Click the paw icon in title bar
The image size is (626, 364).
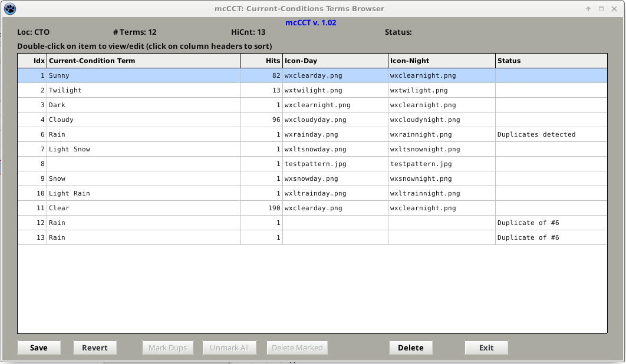coord(10,9)
